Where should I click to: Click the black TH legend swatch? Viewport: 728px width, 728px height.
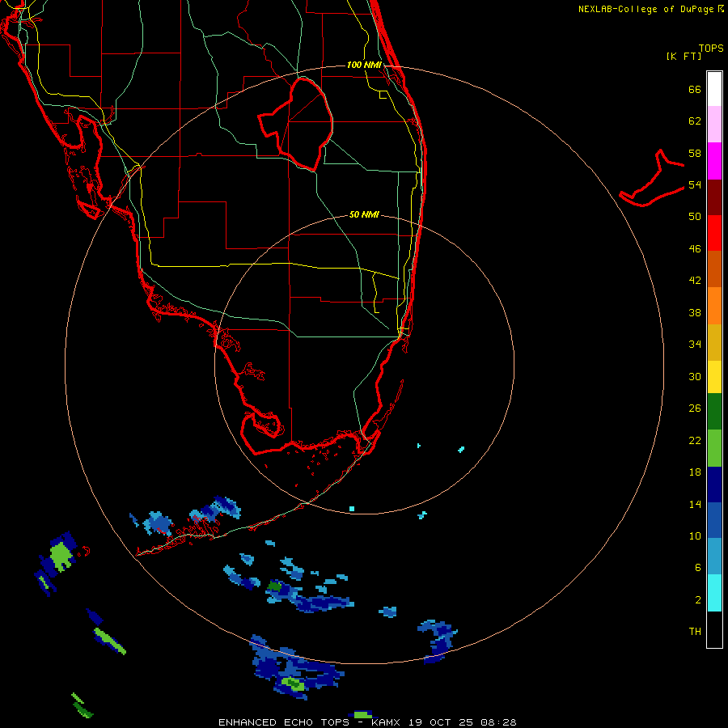(x=714, y=629)
